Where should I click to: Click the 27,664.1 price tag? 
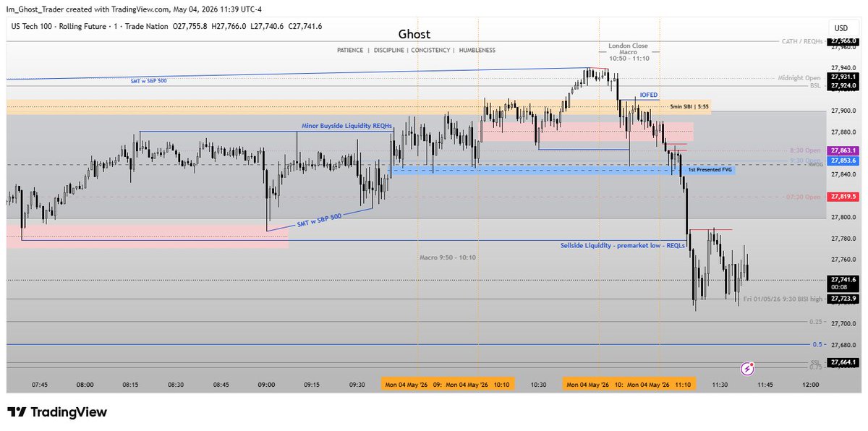843,362
